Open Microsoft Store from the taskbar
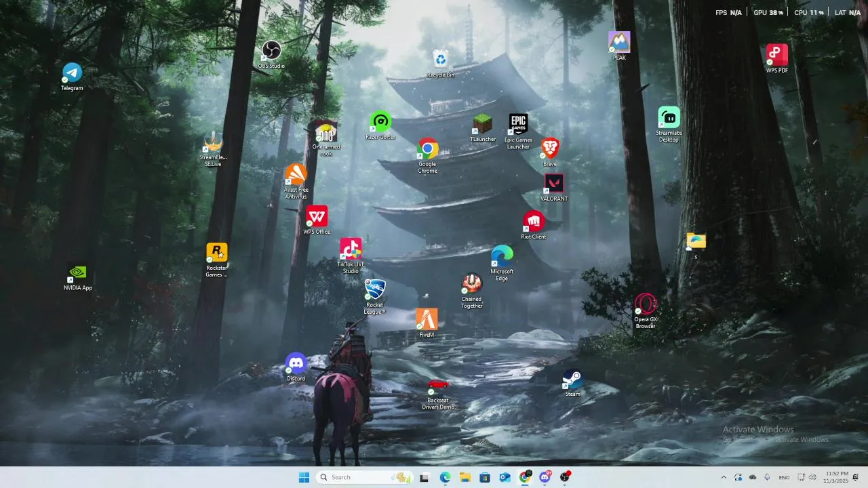 pos(485,477)
